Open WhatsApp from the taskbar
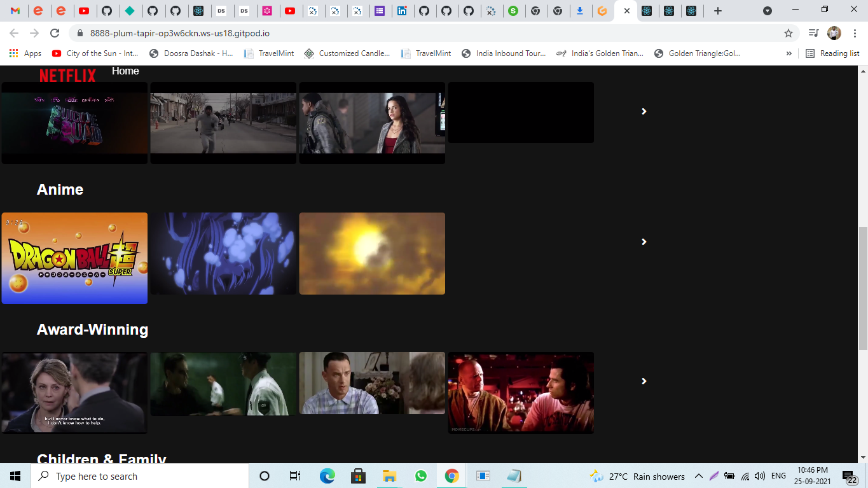Image resolution: width=868 pixels, height=488 pixels. click(x=420, y=476)
